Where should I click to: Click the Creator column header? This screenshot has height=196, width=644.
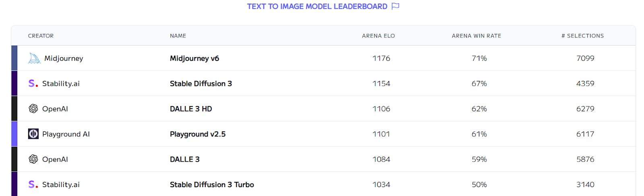41,36
